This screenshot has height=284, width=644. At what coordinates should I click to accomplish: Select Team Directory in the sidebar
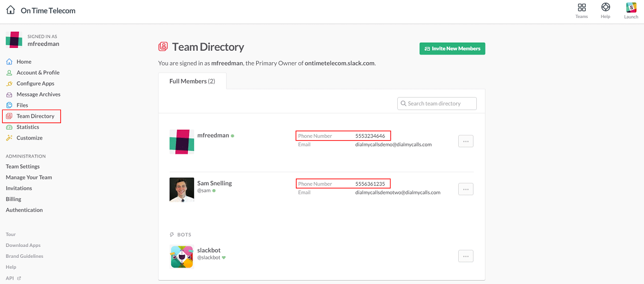pyautogui.click(x=35, y=116)
